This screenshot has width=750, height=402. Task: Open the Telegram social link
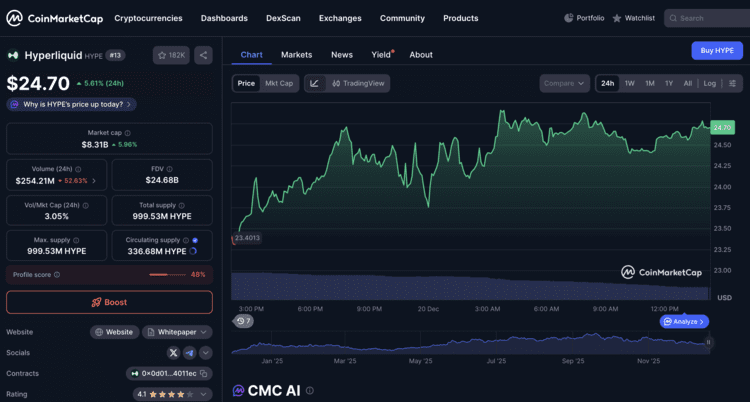189,352
